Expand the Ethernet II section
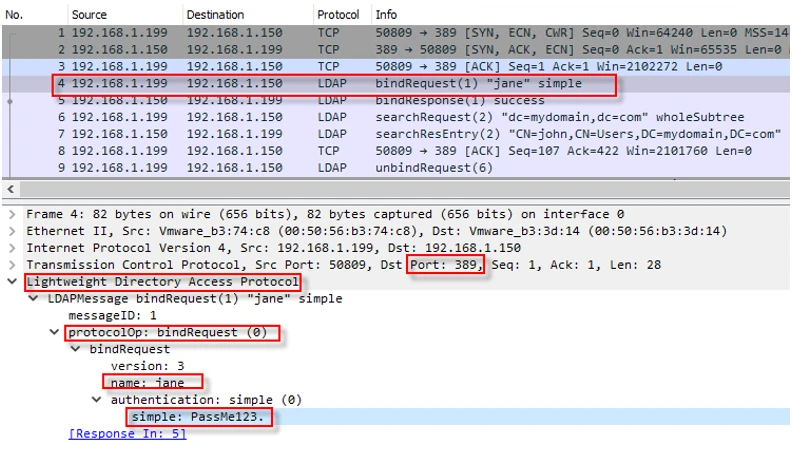793x461 pixels. [12, 232]
